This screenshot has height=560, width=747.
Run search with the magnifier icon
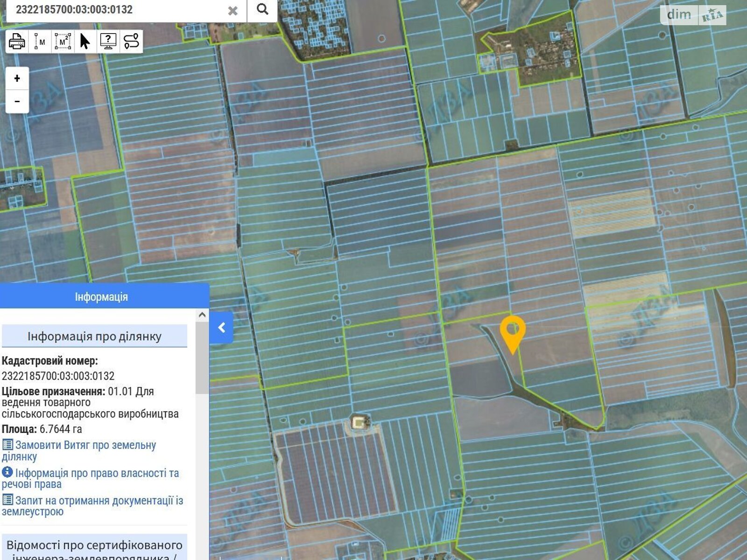coord(262,9)
